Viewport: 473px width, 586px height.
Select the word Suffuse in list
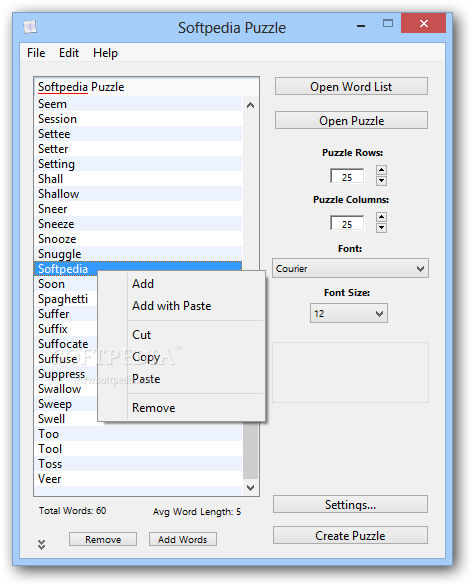point(58,359)
